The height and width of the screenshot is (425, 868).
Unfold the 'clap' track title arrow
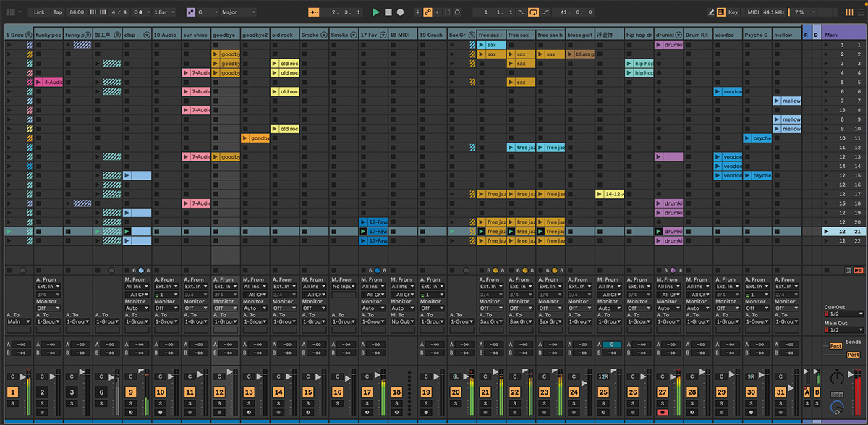tap(147, 35)
